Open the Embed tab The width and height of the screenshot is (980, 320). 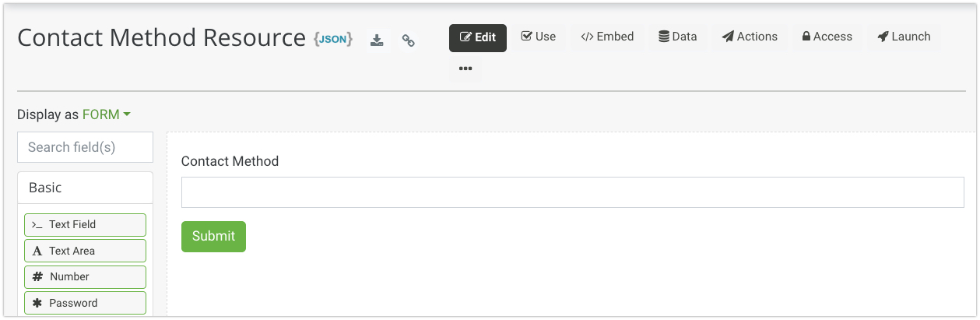607,37
